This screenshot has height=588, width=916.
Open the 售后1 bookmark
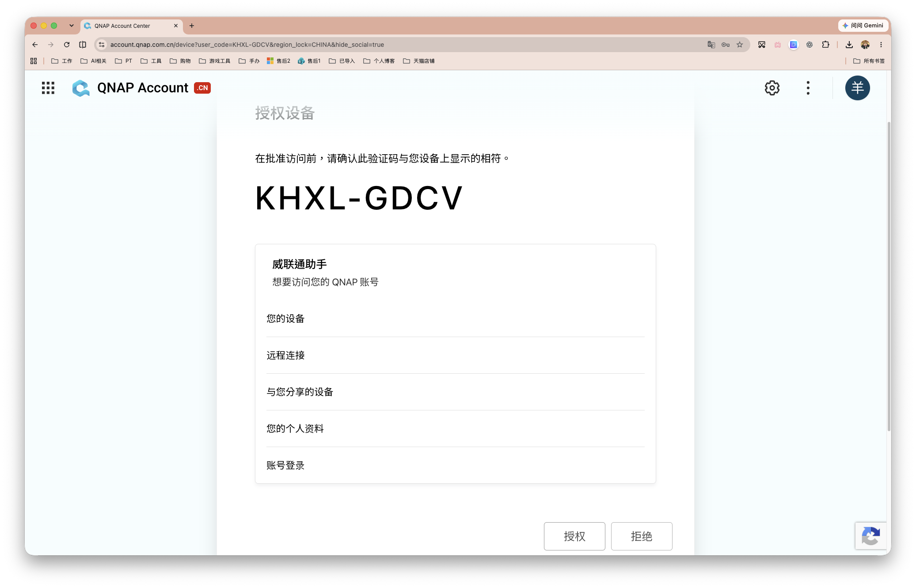coord(309,61)
